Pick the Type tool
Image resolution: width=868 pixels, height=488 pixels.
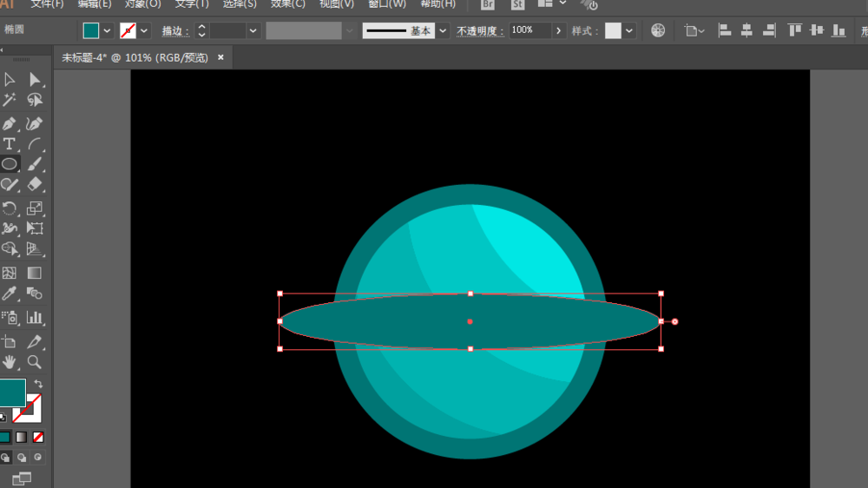[10, 144]
